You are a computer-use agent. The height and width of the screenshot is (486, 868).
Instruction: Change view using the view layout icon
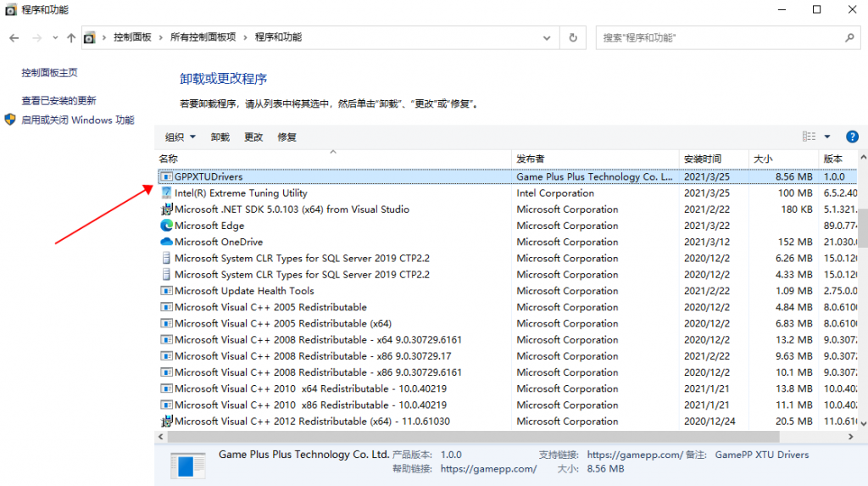tap(809, 137)
